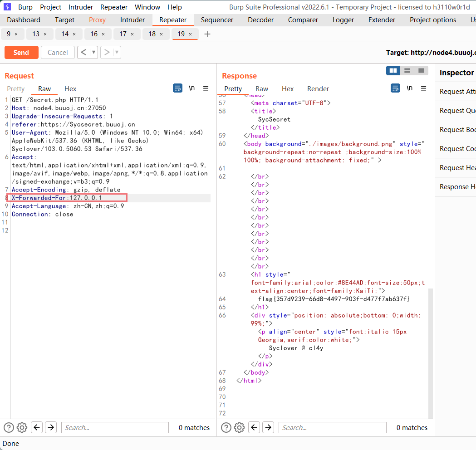Click the orange Send button
This screenshot has width=476, height=450.
click(x=21, y=53)
